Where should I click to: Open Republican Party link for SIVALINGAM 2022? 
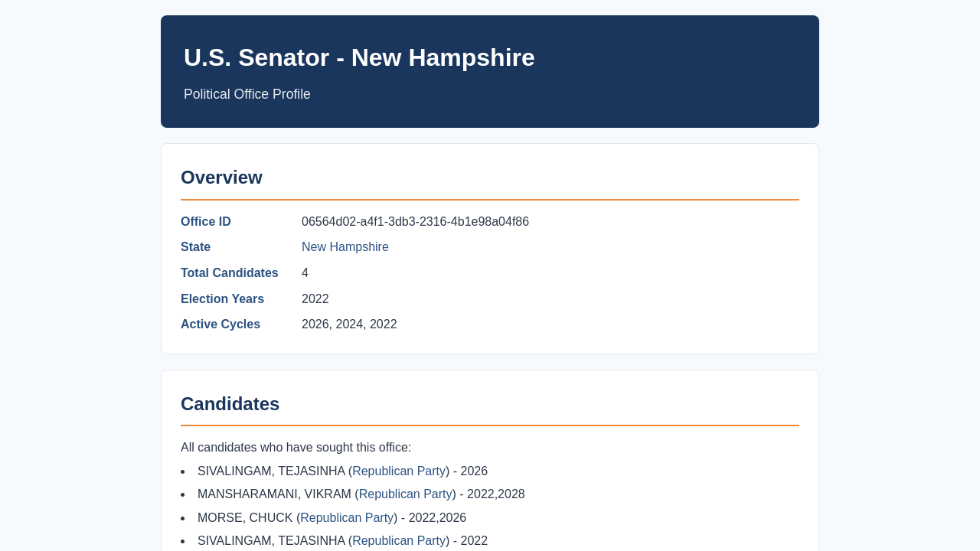coord(399,541)
